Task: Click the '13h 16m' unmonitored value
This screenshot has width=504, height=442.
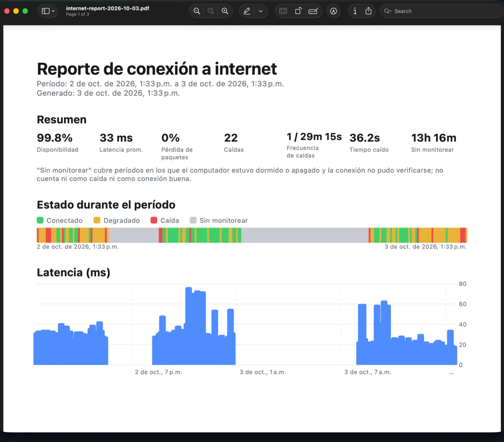Action: [x=434, y=138]
